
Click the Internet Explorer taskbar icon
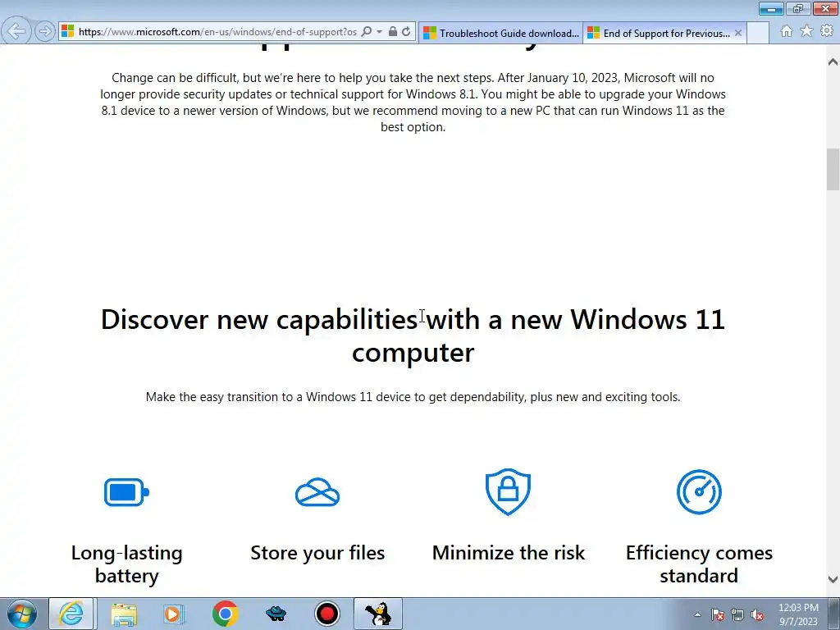[71, 614]
